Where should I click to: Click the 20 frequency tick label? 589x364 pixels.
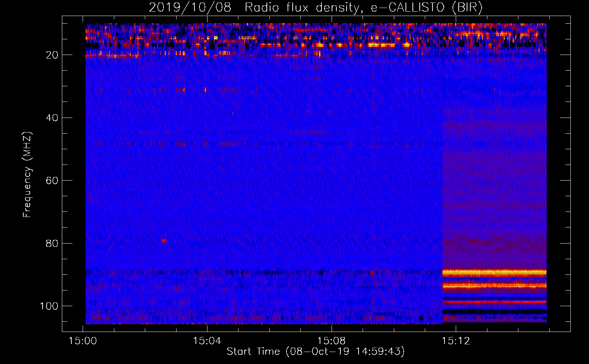(52, 55)
